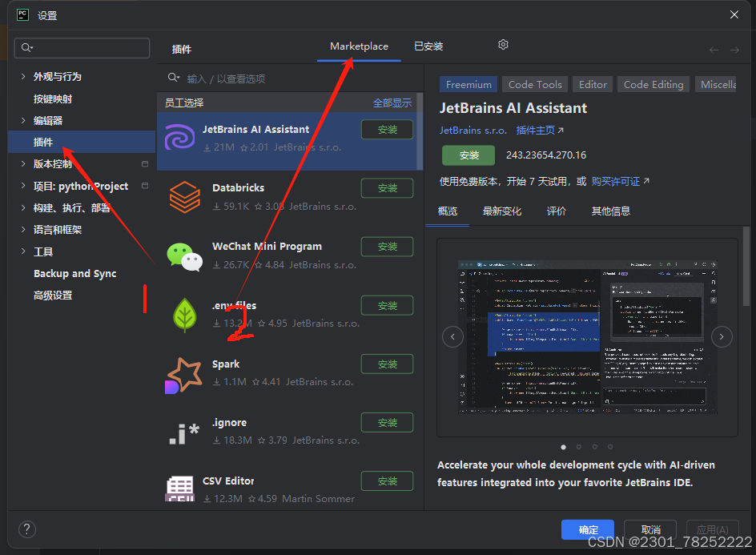Click the AI Assistant screenshot preview
The height and width of the screenshot is (555, 756).
(587, 337)
